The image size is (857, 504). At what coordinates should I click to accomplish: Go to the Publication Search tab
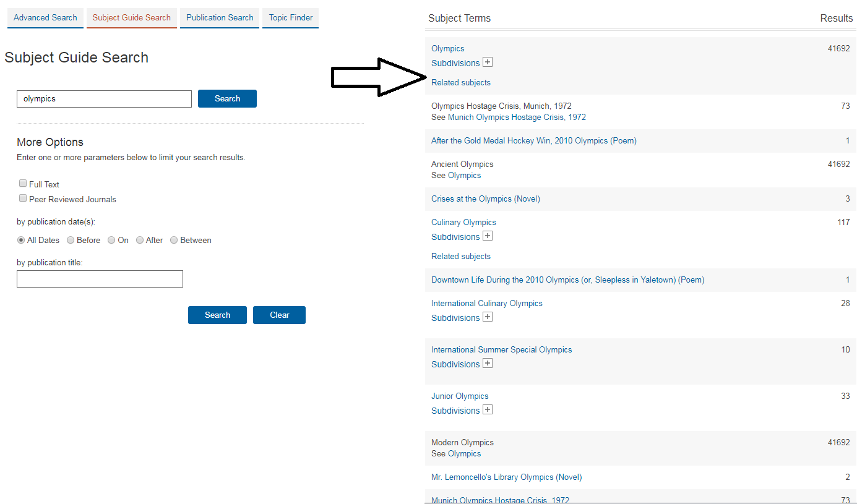tap(220, 18)
